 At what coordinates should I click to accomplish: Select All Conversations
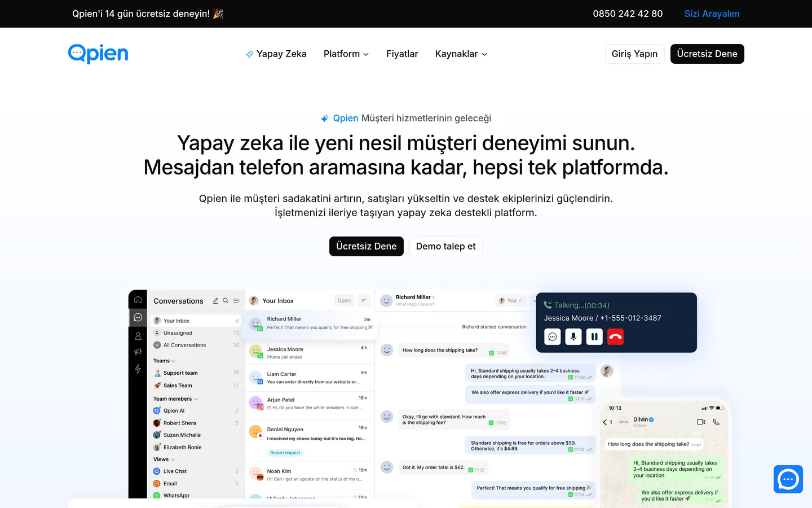196,345
